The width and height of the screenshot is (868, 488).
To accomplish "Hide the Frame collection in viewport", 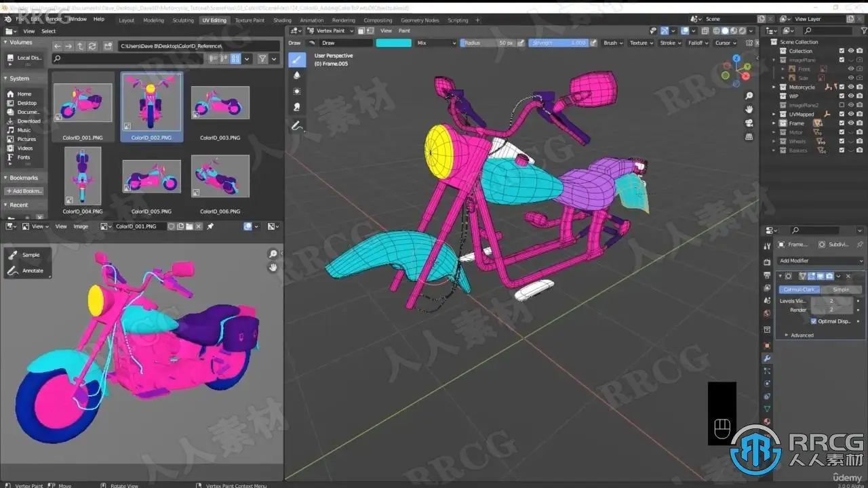I will [x=851, y=123].
